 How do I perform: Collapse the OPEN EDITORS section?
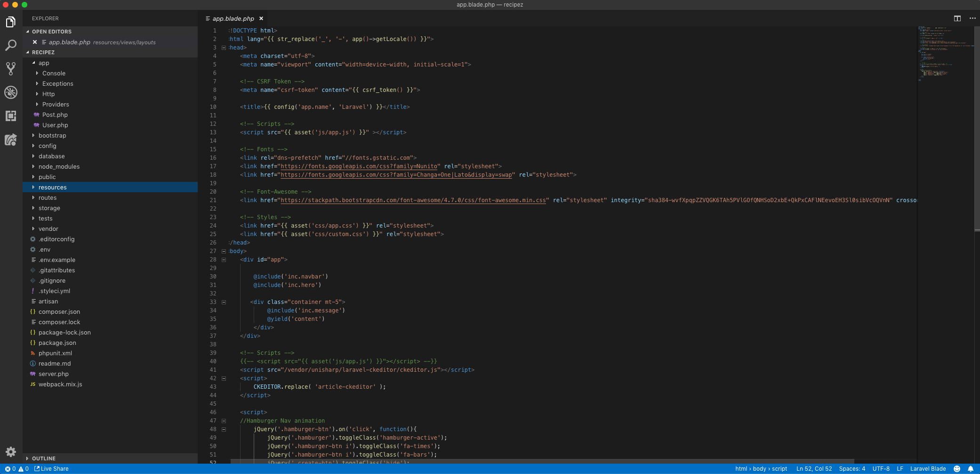coord(110,32)
